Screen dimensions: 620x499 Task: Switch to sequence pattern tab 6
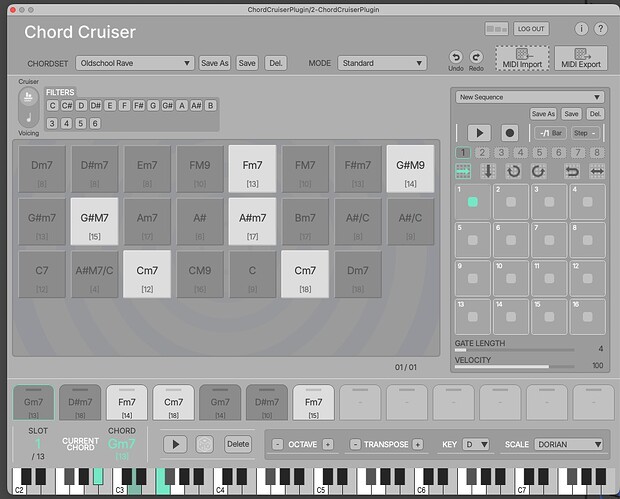click(559, 153)
